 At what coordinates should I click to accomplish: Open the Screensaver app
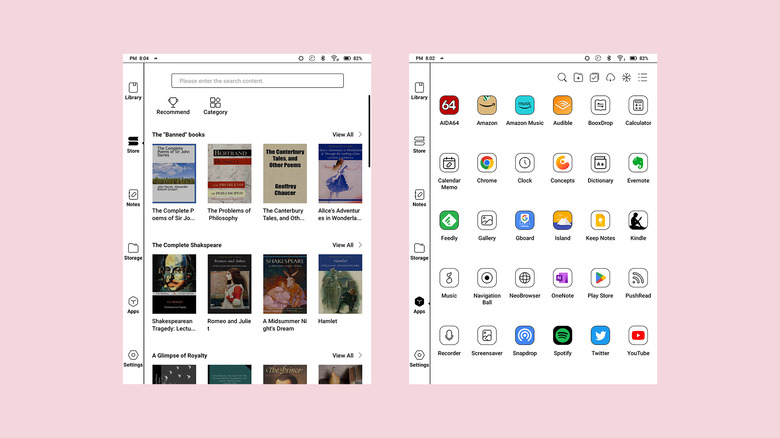pos(487,335)
